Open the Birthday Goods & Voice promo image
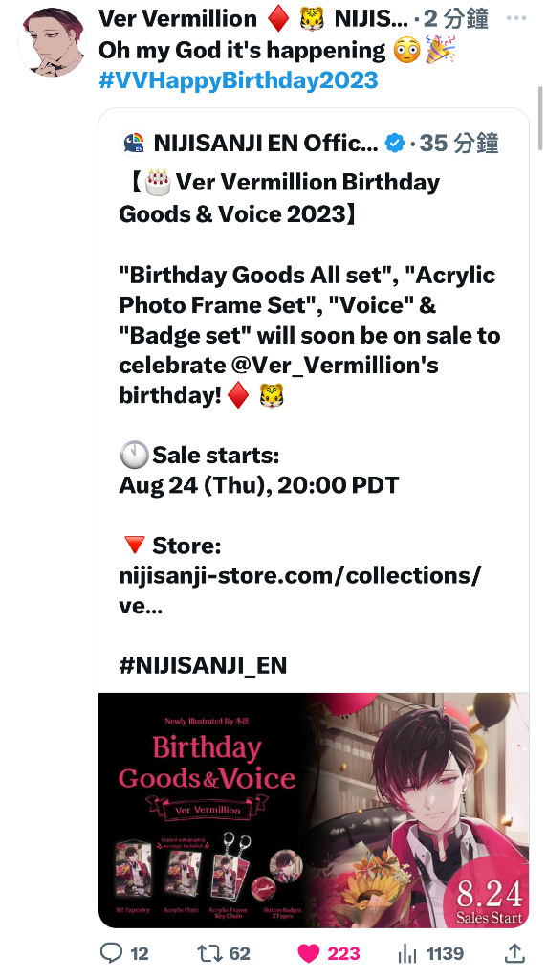Screen dimensions: 547x980 (x=314, y=810)
